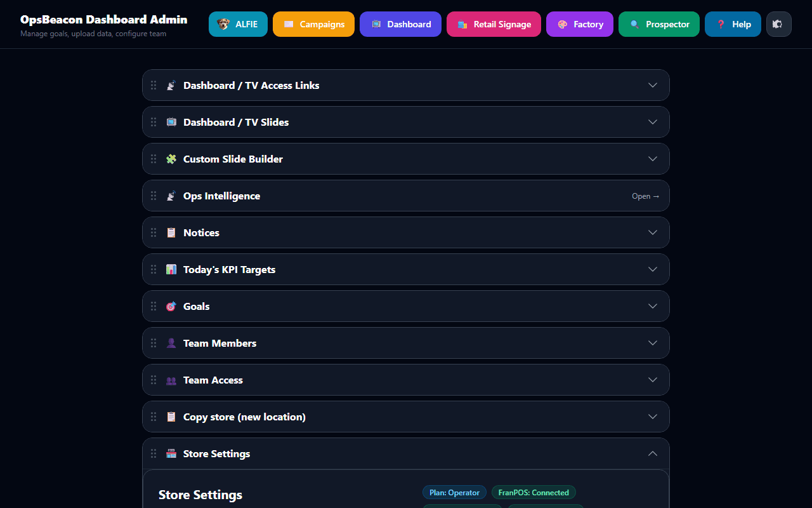Expand Dashboard / TV Access Links chevron

click(653, 85)
